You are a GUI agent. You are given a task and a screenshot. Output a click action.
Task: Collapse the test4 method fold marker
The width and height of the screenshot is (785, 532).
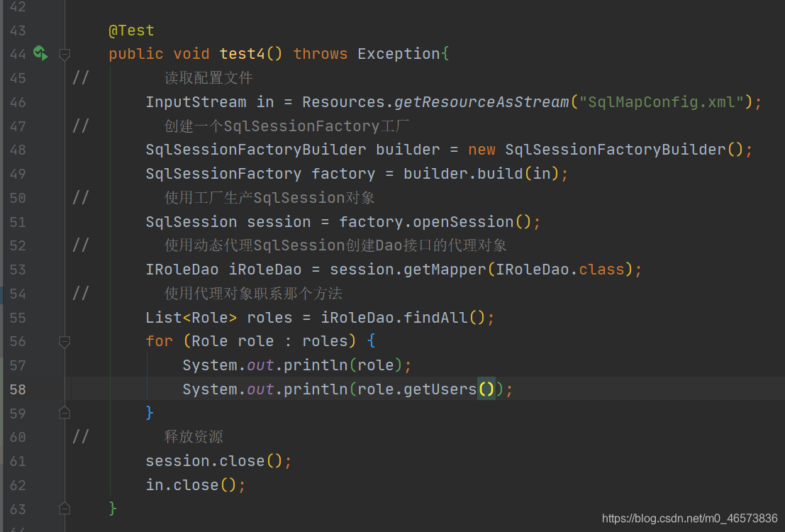click(x=65, y=54)
